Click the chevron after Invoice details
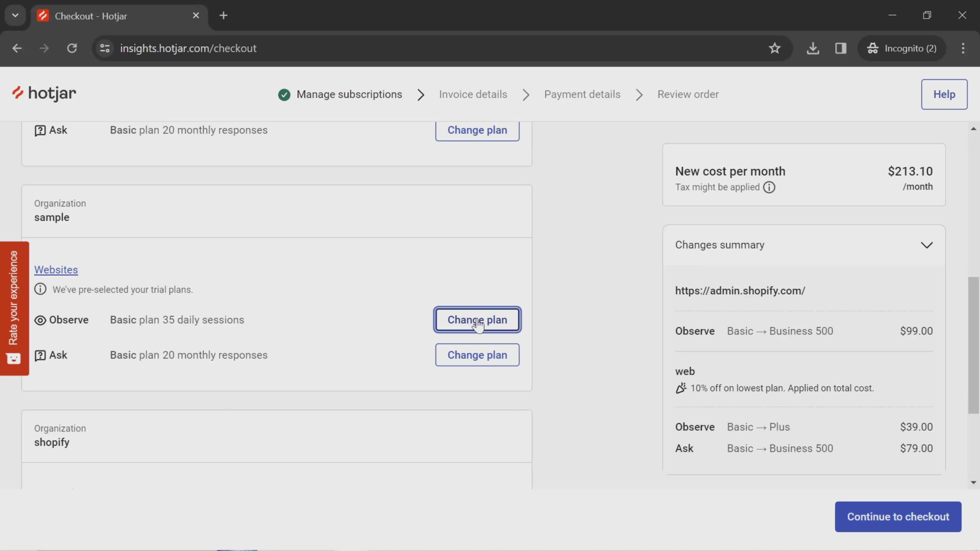Screen dimensions: 980x551 click(x=526, y=95)
